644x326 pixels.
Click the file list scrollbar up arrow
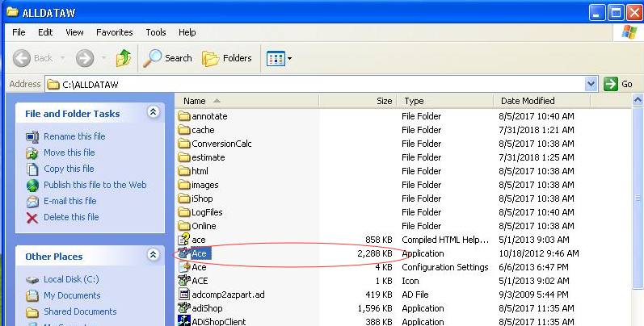click(638, 99)
